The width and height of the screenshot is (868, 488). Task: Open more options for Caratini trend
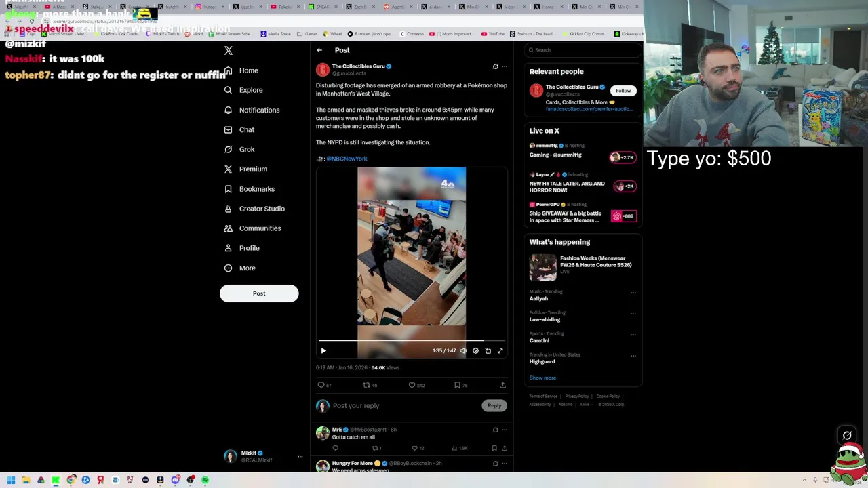[633, 335]
